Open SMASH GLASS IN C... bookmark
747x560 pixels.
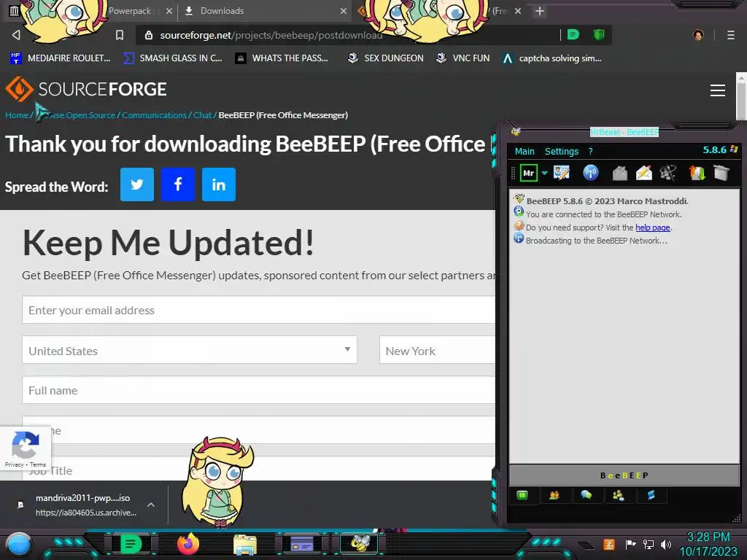[172, 58]
